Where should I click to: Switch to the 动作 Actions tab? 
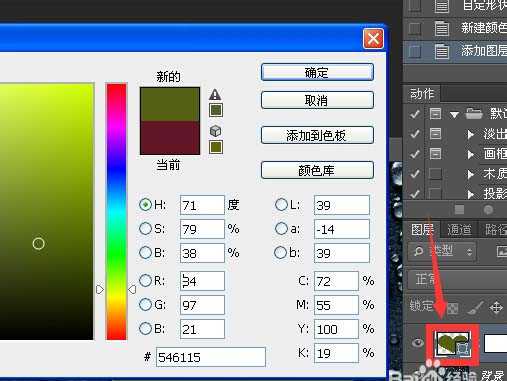click(422, 94)
